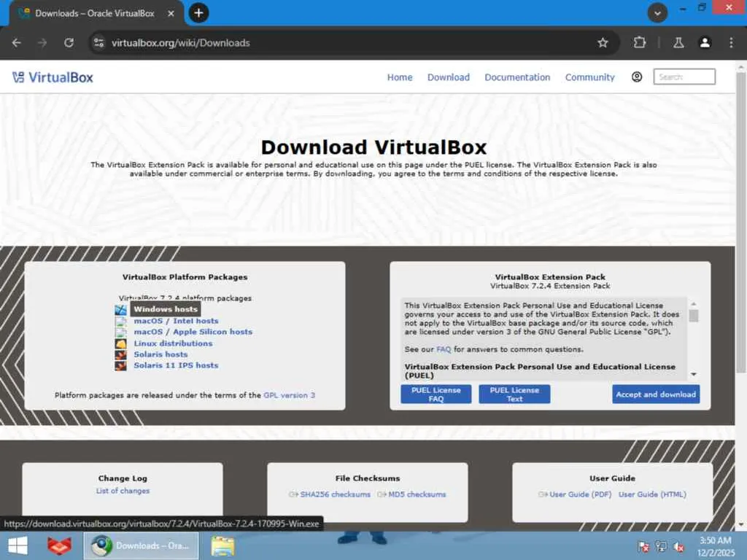Open the User Guide (PDF) link
This screenshot has width=747, height=560.
click(580, 495)
